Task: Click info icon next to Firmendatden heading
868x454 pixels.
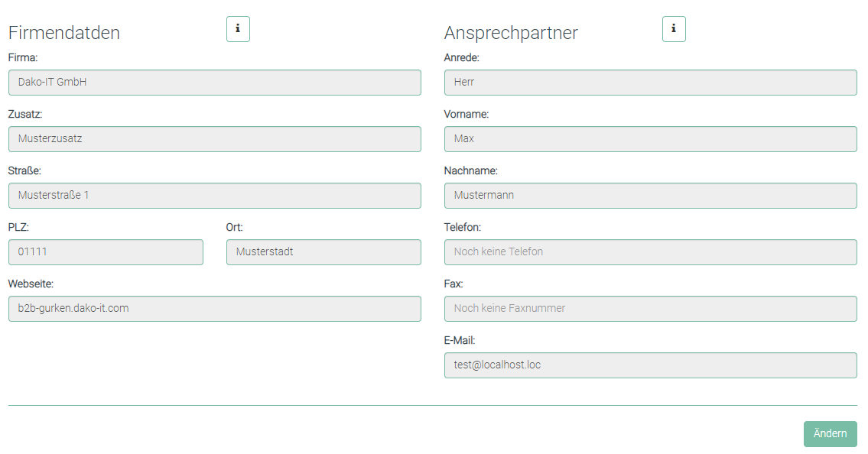Action: click(x=238, y=29)
